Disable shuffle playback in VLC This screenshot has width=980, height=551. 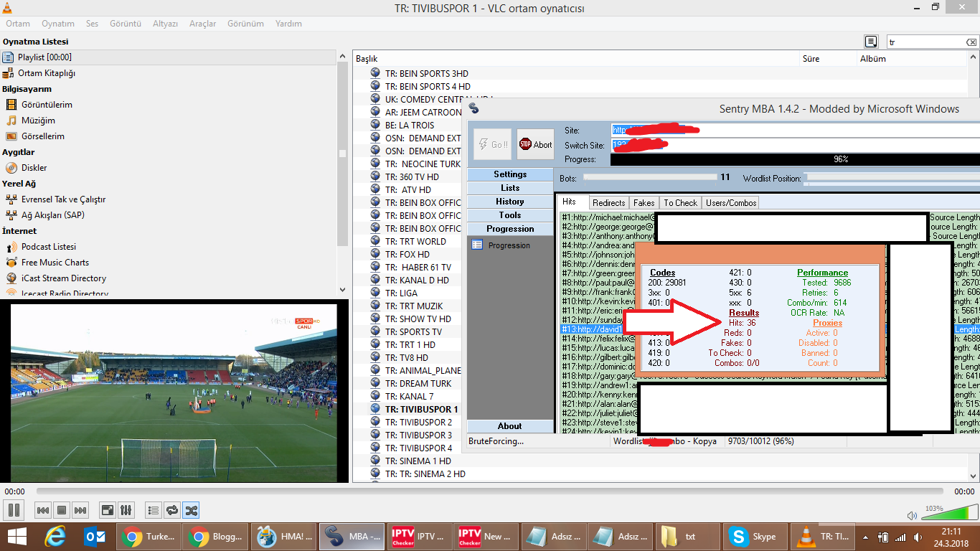(192, 510)
